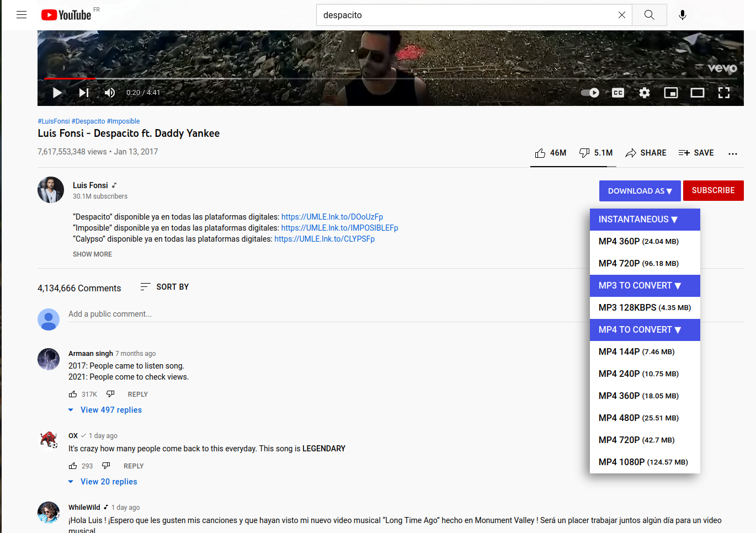Skip to next video
This screenshot has width=756, height=533.
click(x=84, y=93)
